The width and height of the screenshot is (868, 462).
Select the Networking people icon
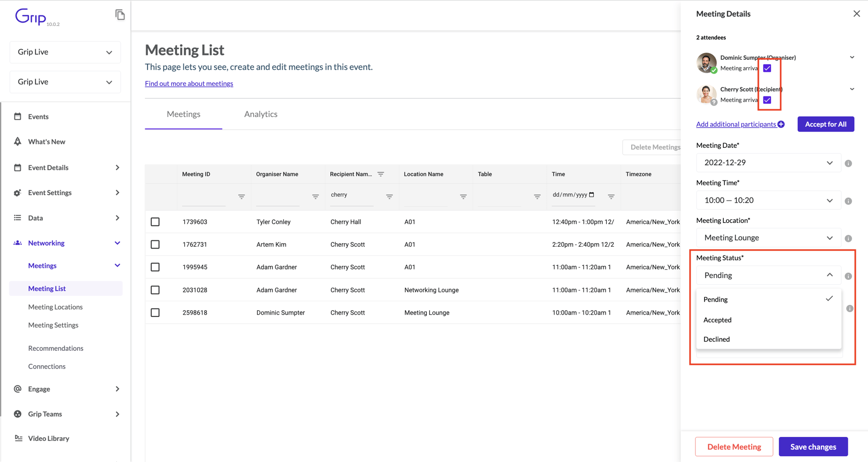coord(18,243)
